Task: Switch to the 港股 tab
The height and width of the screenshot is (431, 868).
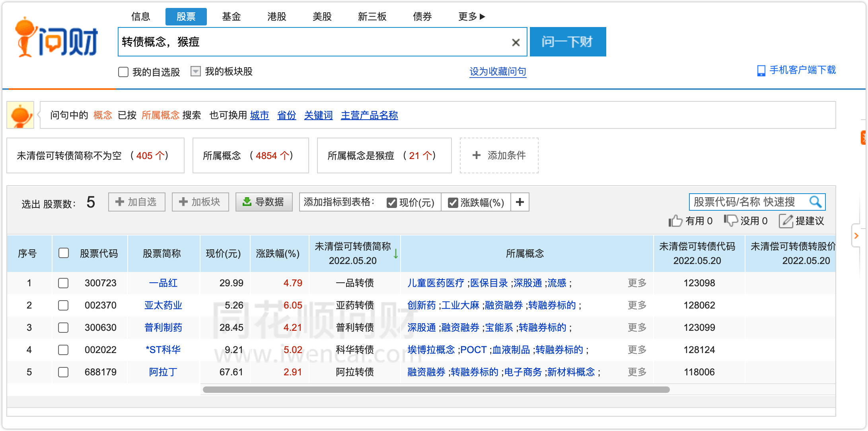Action: pos(276,16)
